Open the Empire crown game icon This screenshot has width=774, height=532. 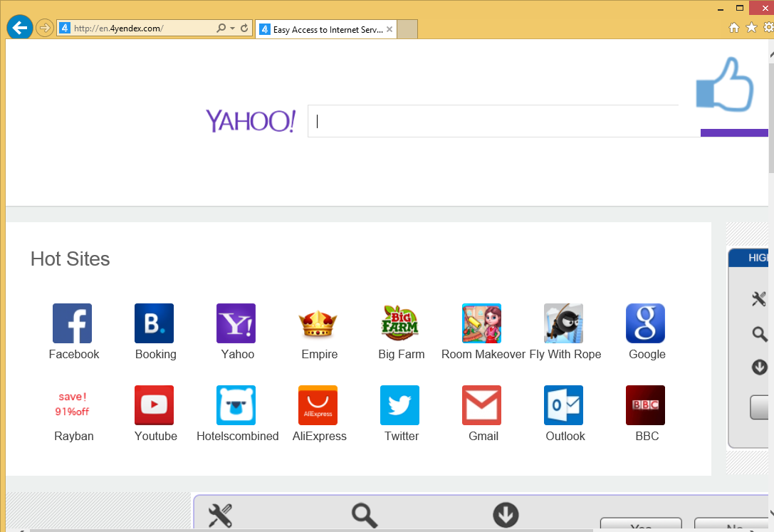click(318, 323)
